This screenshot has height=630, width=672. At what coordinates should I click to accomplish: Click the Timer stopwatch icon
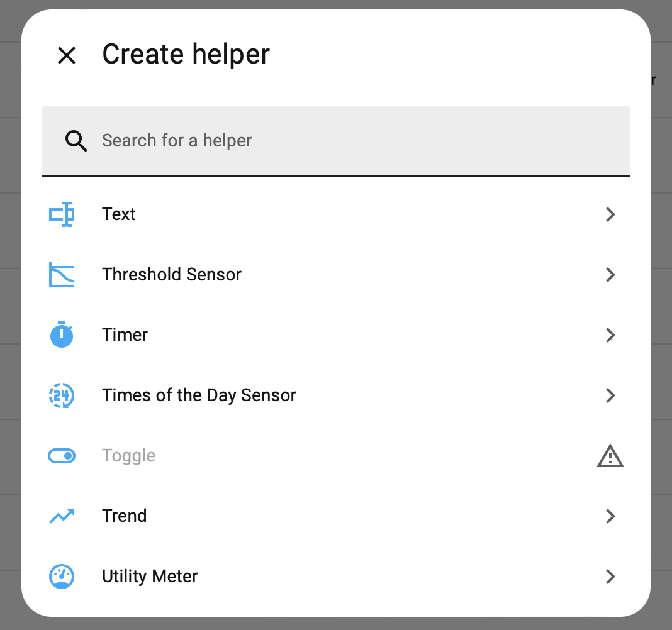click(x=62, y=335)
